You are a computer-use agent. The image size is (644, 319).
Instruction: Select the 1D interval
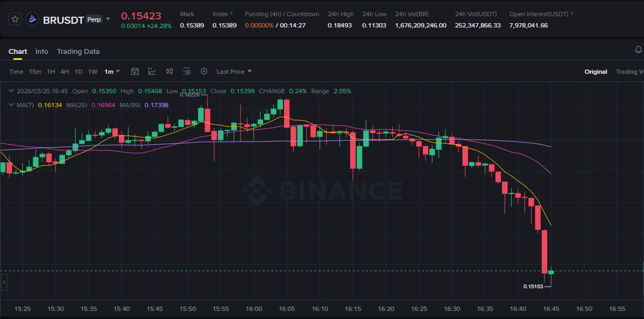point(79,72)
